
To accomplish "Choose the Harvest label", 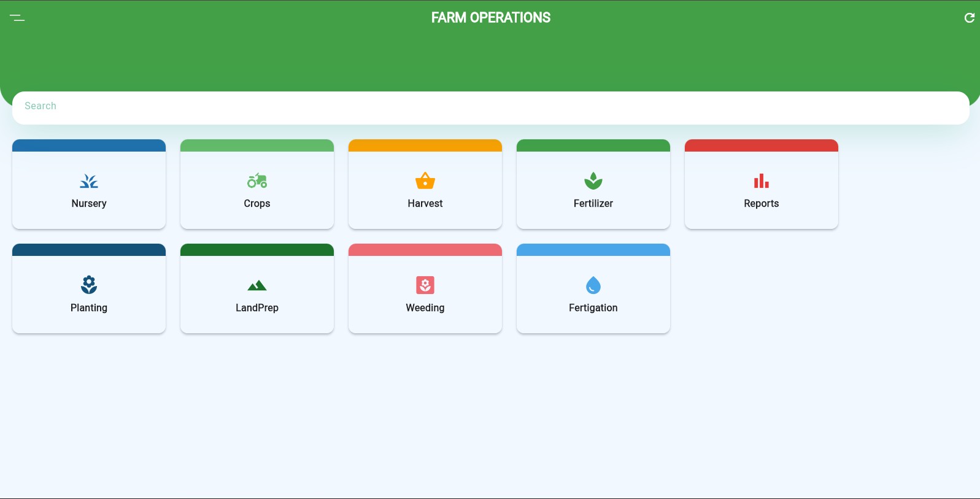I will (x=425, y=204).
